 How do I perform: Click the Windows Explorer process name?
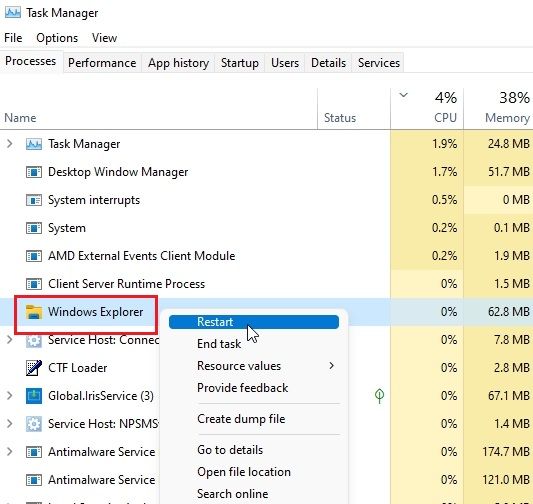coord(96,312)
